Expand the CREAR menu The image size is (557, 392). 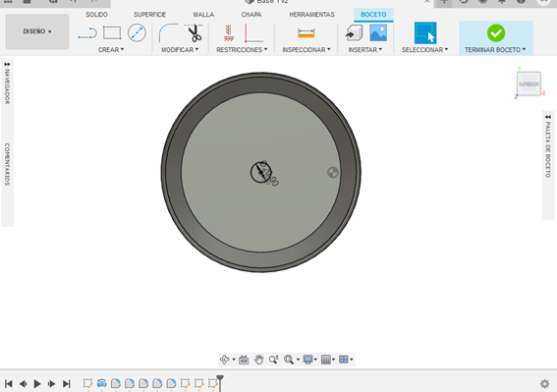pyautogui.click(x=111, y=50)
